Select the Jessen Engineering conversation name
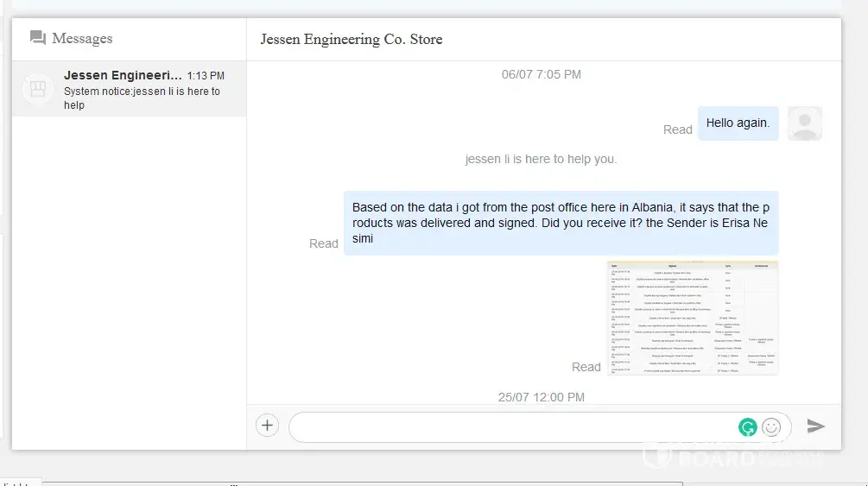868x486 pixels. click(123, 76)
